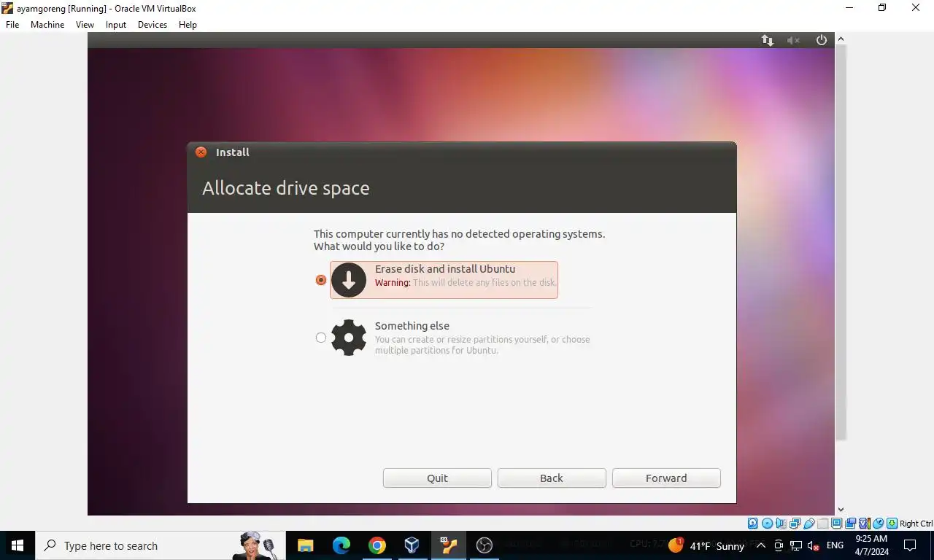Image resolution: width=934 pixels, height=560 pixels.
Task: Open File Explorer from the taskbar
Action: 305,545
